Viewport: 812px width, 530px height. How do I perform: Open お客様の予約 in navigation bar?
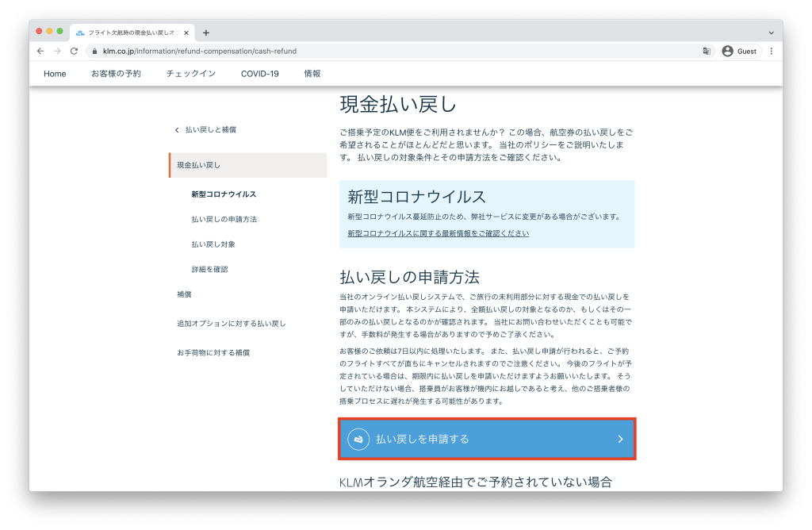116,74
